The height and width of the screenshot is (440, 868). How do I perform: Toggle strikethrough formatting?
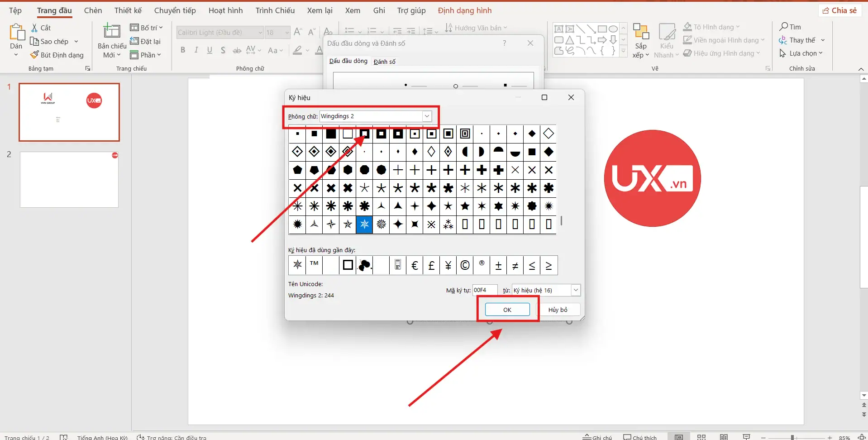pos(237,50)
